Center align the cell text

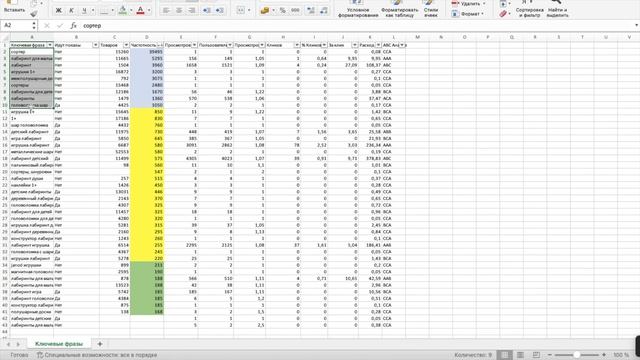(179, 10)
